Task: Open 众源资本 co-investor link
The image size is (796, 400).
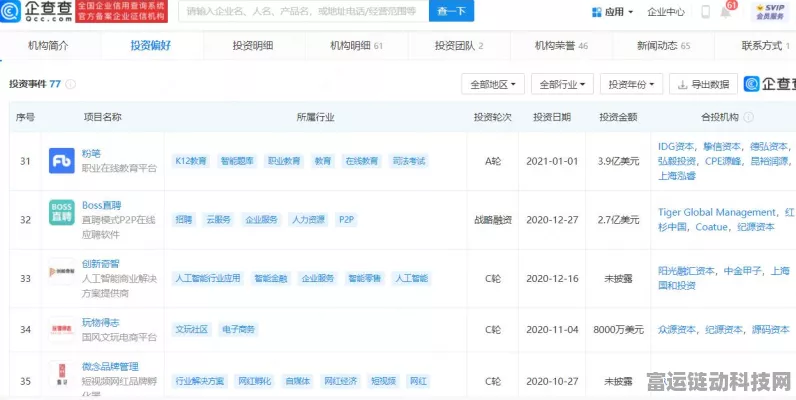Action: pos(677,330)
